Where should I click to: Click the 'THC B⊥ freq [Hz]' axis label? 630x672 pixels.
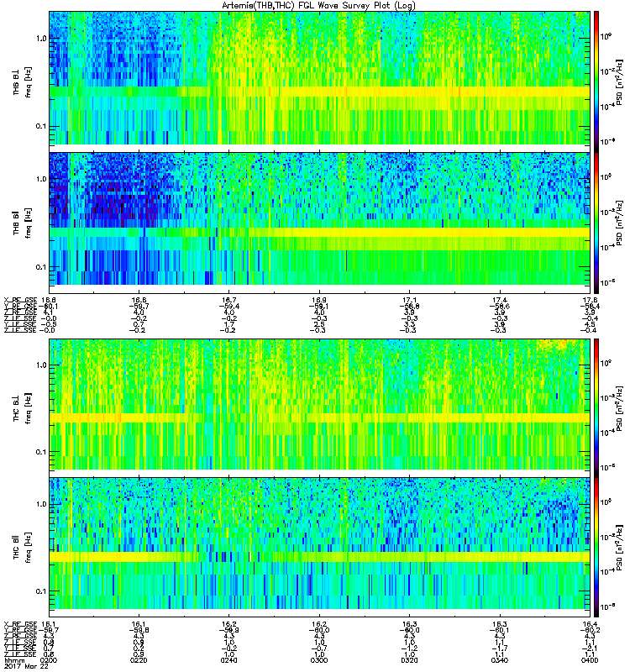pyautogui.click(x=22, y=408)
